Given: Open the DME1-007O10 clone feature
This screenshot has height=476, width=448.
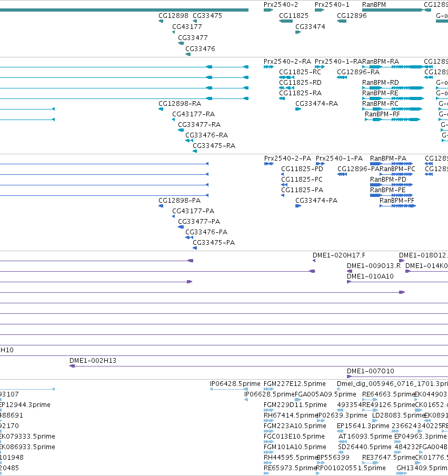Looking at the screenshot, I should pyautogui.click(x=397, y=376).
